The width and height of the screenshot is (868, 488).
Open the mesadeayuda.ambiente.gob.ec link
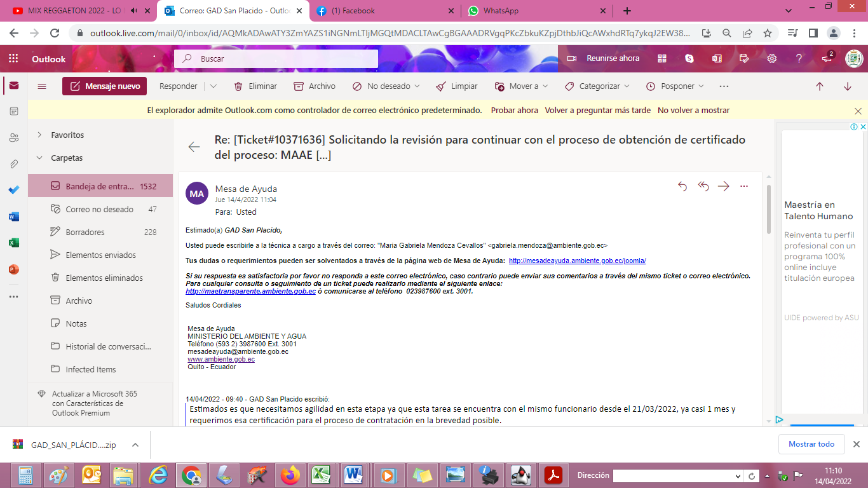[577, 261]
